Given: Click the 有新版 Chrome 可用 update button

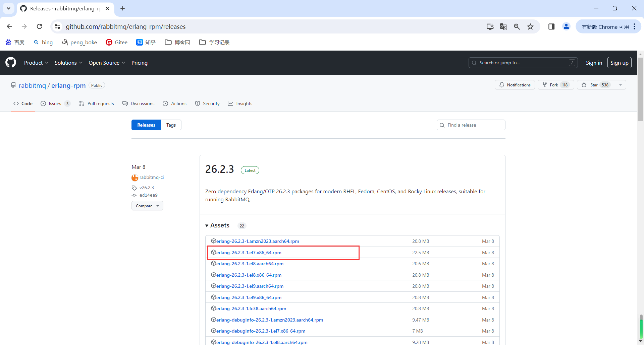Looking at the screenshot, I should point(608,26).
